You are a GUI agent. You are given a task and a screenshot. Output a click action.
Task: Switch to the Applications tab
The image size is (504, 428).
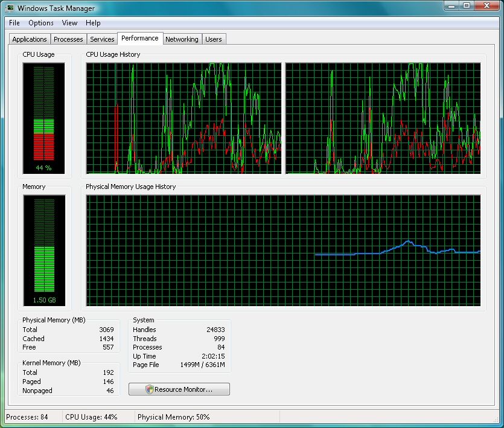coord(29,39)
